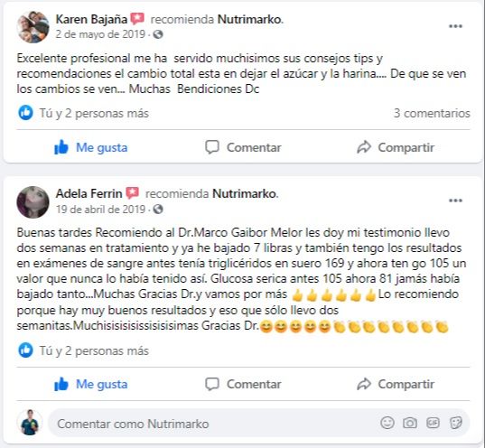
Task: Click Comentar under Karen Bajaña's post
Action: 243,147
